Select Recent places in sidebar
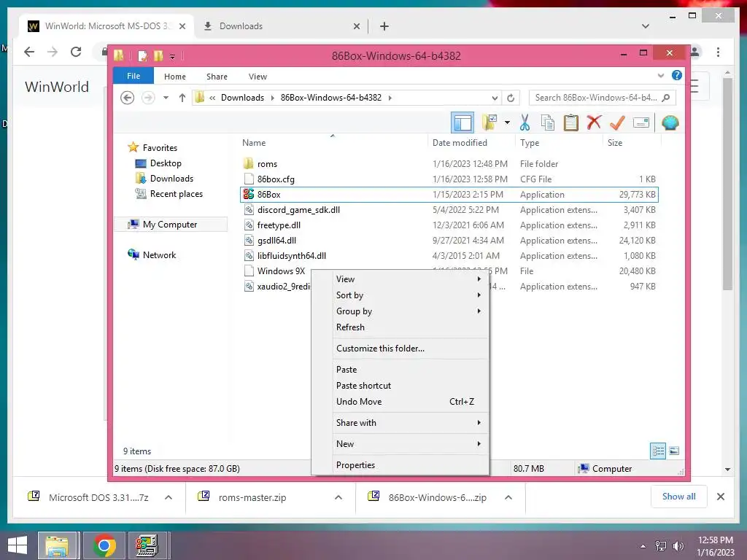The width and height of the screenshot is (747, 560). [177, 194]
